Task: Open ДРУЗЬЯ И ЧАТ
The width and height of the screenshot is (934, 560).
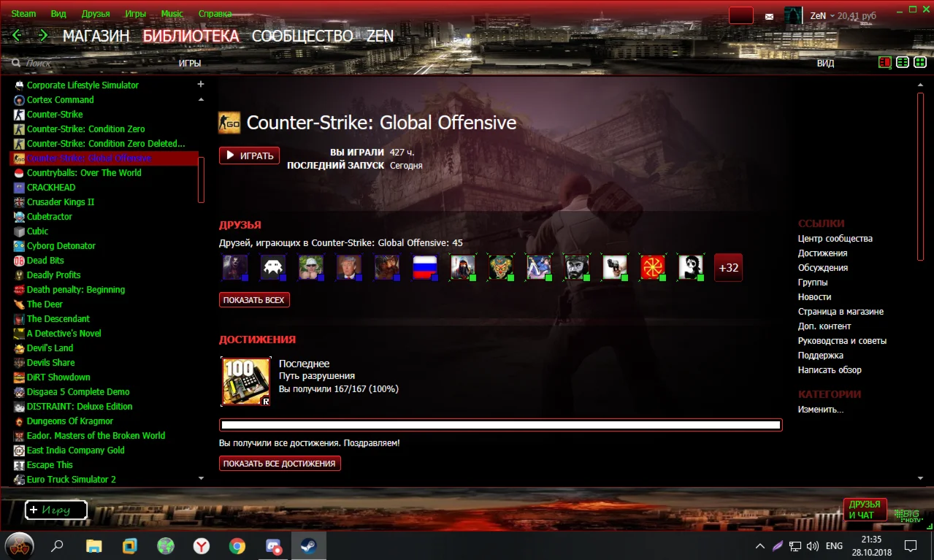Action: point(865,510)
